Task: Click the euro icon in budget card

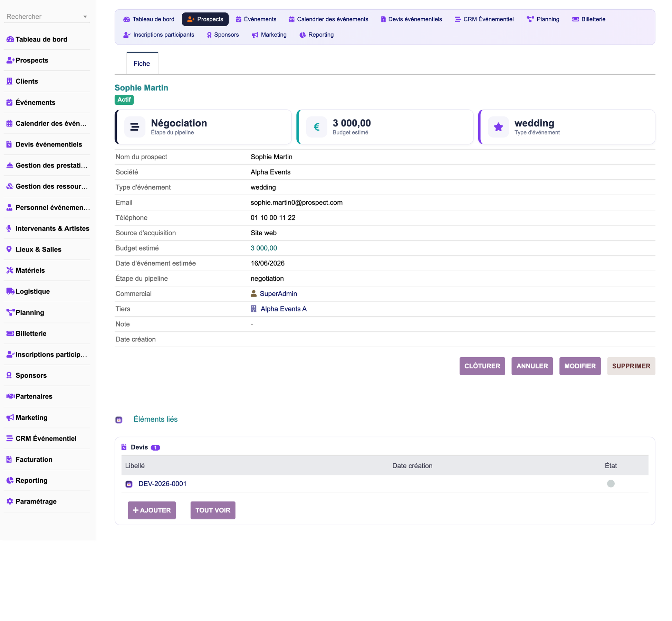Action: (x=316, y=127)
